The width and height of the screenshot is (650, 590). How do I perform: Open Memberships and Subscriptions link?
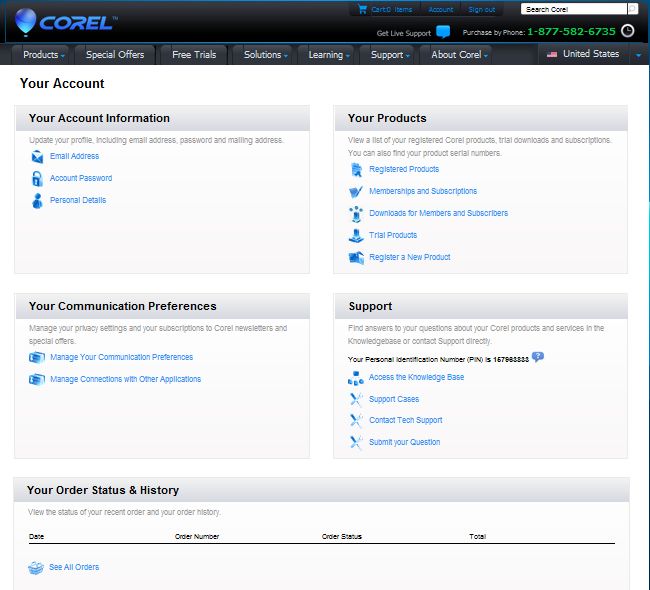(423, 191)
